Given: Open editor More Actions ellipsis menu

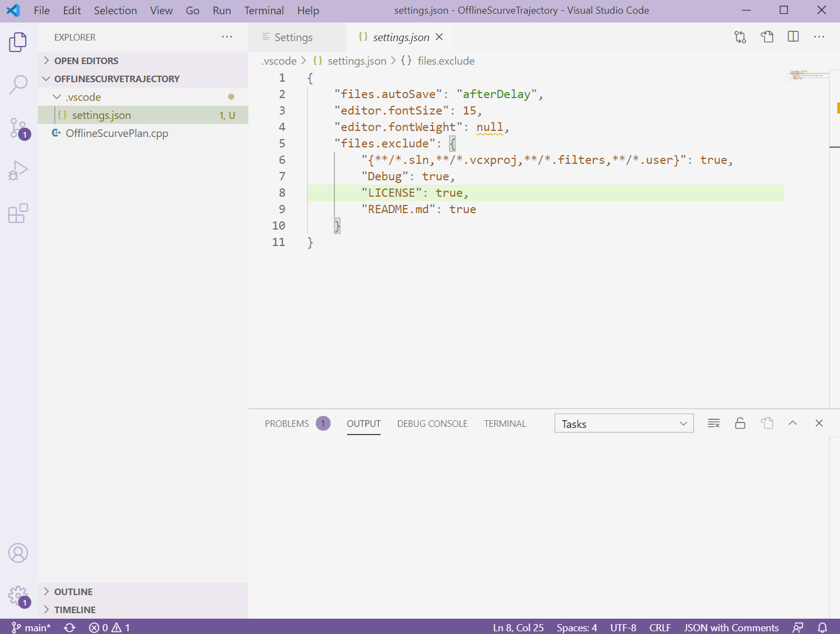Looking at the screenshot, I should pos(819,37).
